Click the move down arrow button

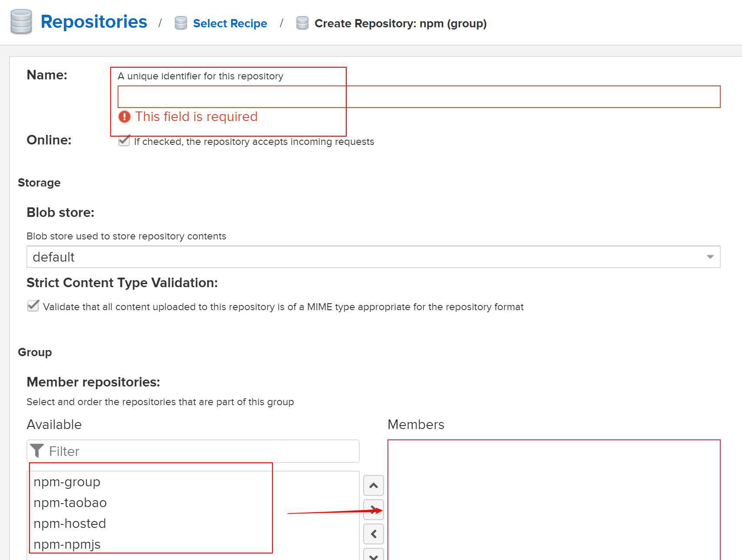(374, 555)
